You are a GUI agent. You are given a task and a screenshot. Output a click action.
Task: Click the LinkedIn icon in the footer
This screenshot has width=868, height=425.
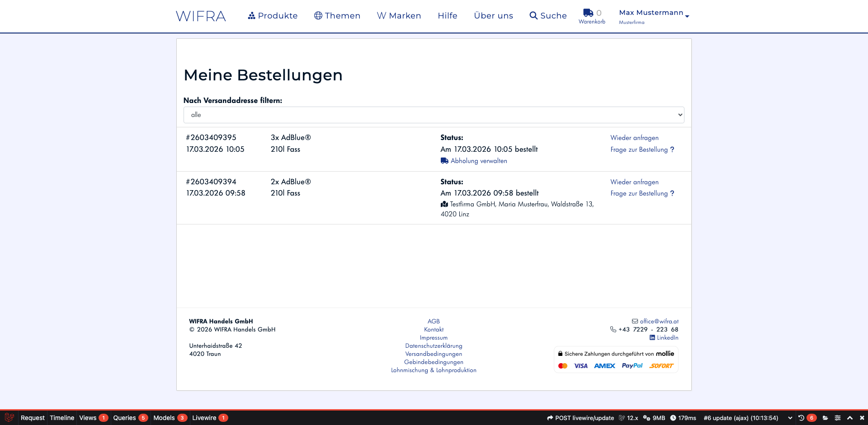click(x=652, y=337)
